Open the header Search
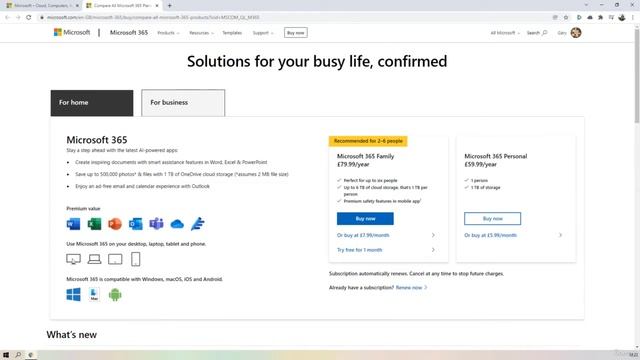Screen dimensions: 640x360 (537, 33)
